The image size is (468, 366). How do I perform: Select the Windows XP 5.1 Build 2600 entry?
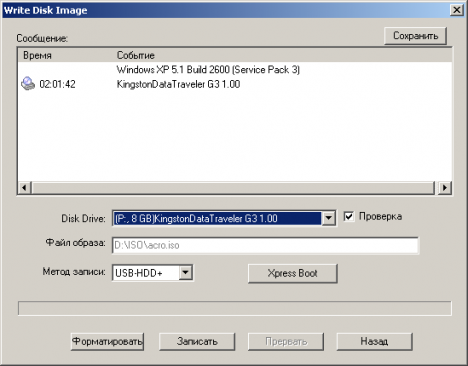coord(208,70)
